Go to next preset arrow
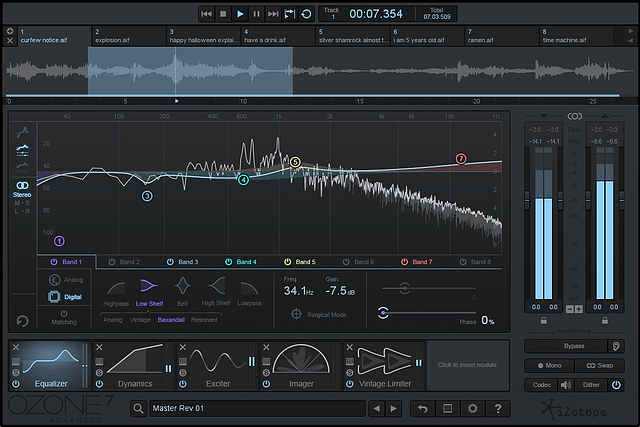This screenshot has height=427, width=640. (393, 408)
